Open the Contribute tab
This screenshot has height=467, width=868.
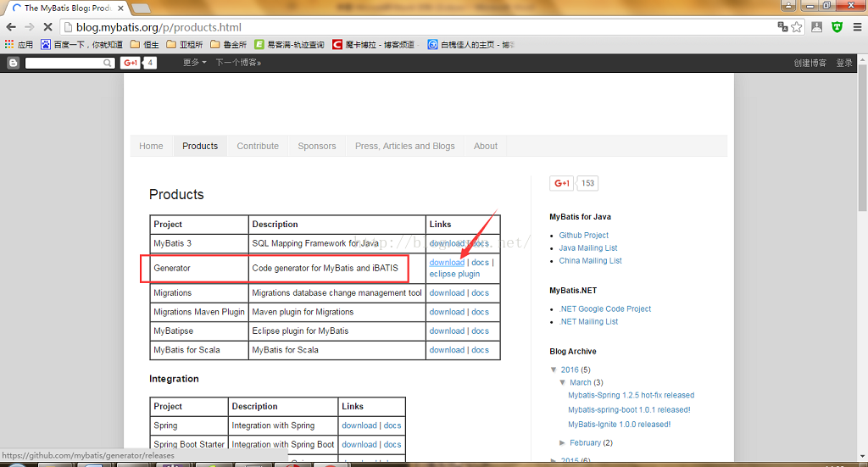coord(258,146)
